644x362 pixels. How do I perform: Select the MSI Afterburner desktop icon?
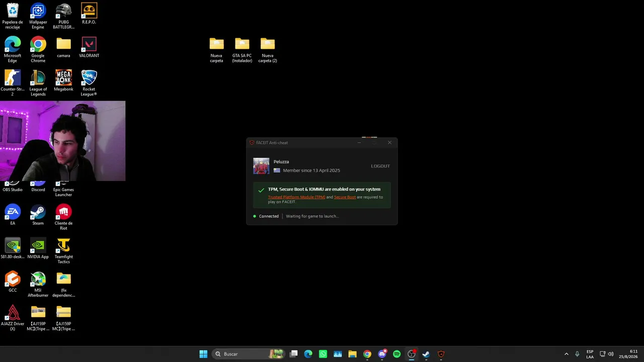38,285
